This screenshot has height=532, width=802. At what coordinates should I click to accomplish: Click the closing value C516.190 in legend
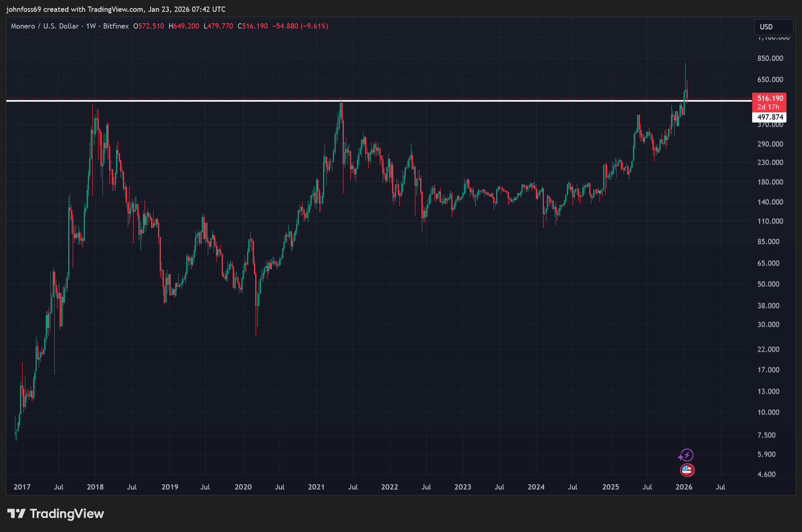coord(253,26)
